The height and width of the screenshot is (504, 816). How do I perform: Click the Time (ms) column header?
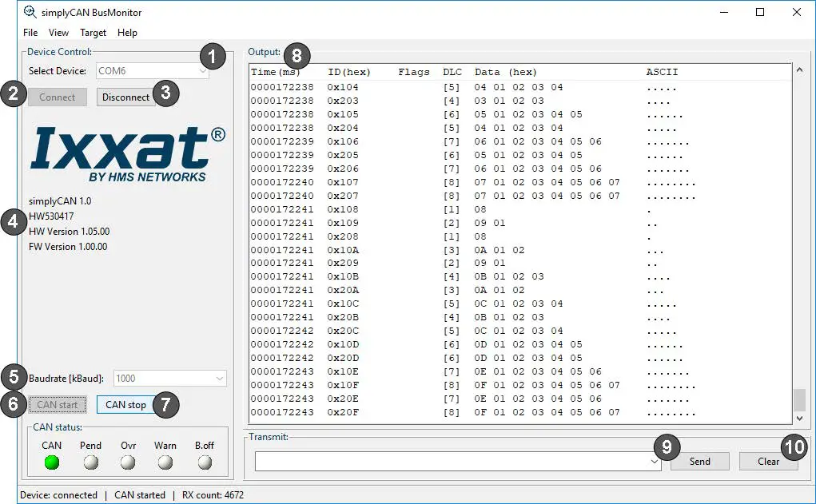coord(276,72)
